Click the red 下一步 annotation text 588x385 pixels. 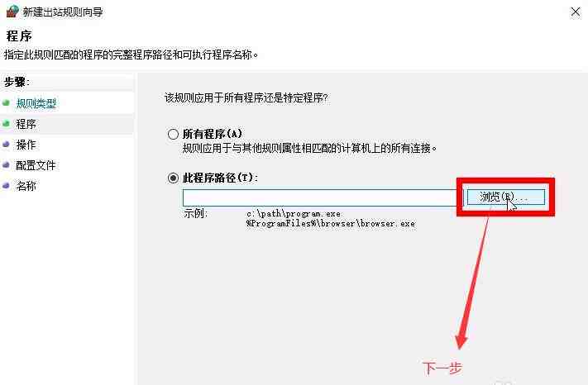pyautogui.click(x=442, y=368)
